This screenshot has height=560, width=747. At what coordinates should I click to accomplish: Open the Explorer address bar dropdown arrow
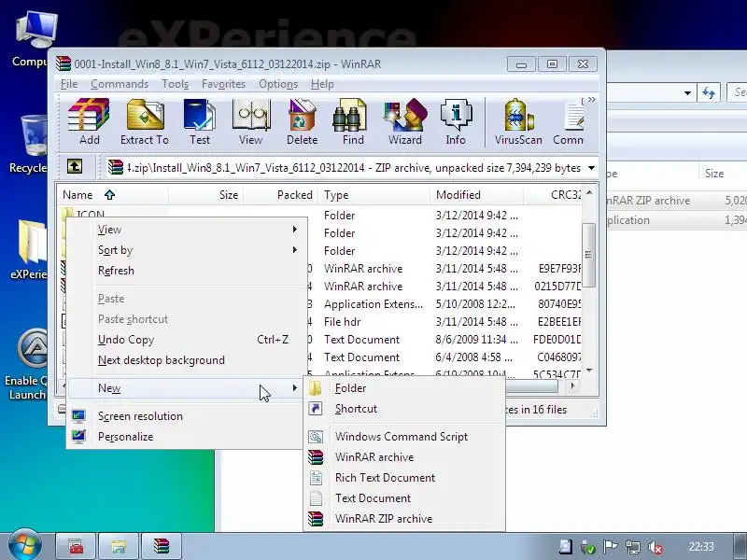[687, 92]
